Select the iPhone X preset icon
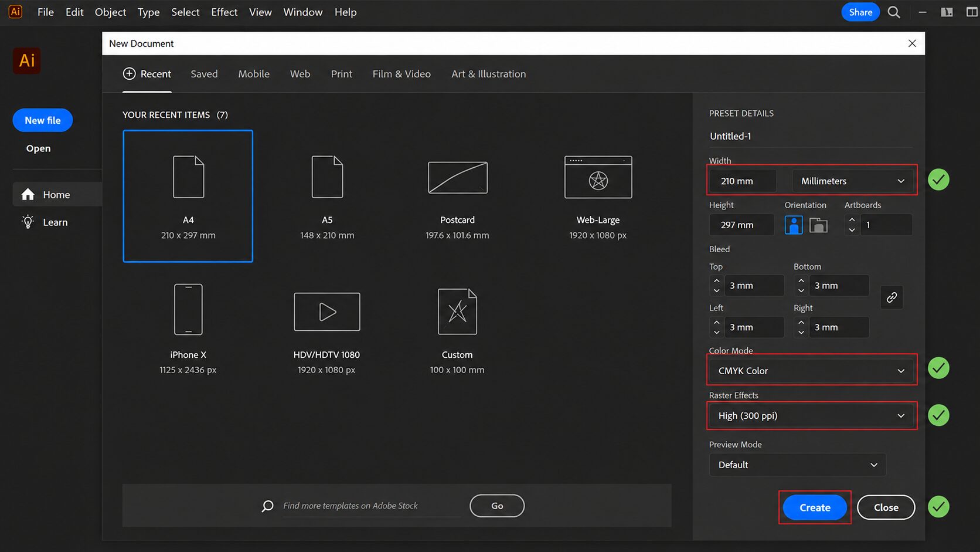The image size is (980, 552). click(x=188, y=310)
